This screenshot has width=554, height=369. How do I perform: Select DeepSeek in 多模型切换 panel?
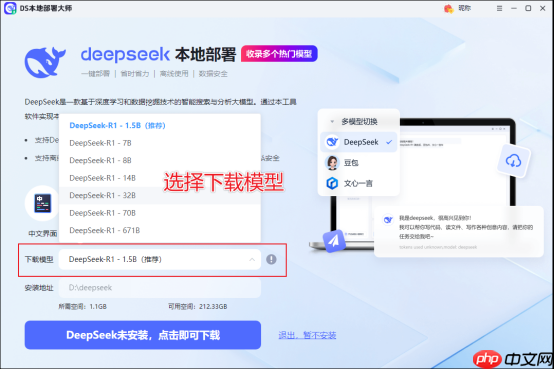359,142
